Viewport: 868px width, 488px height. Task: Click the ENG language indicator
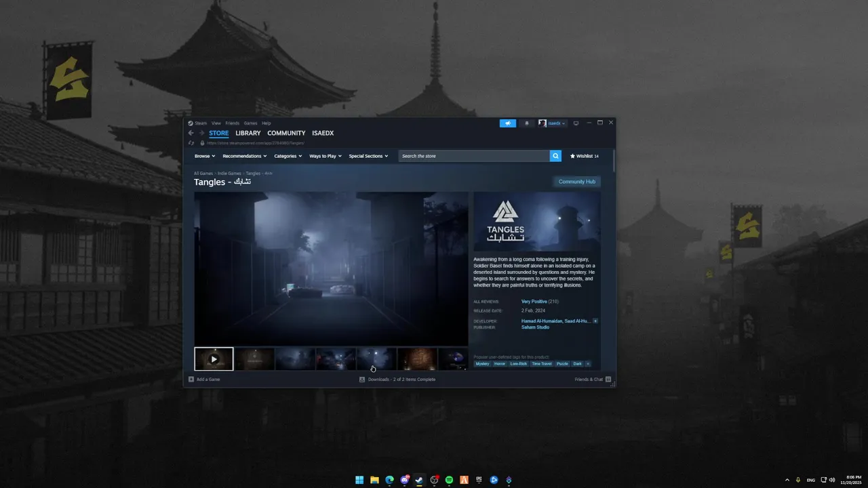[811, 480]
